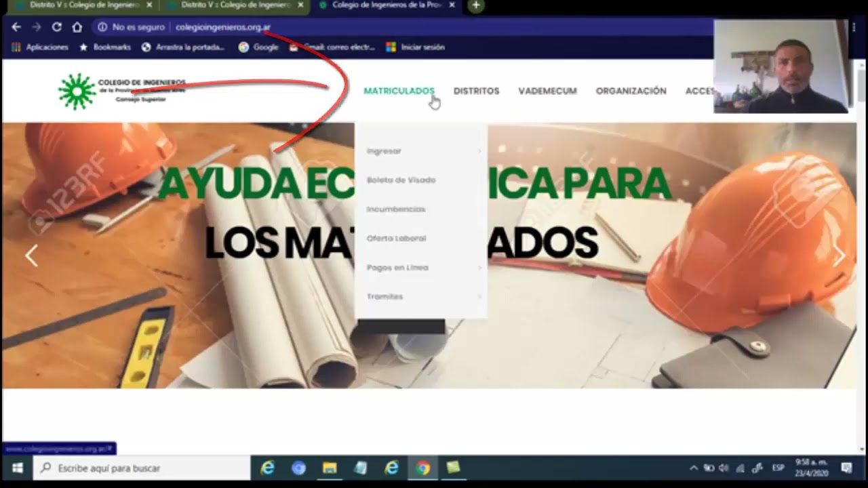Viewport: 868px width, 488px height.
Task: Reload the page with the refresh icon
Action: 57,27
